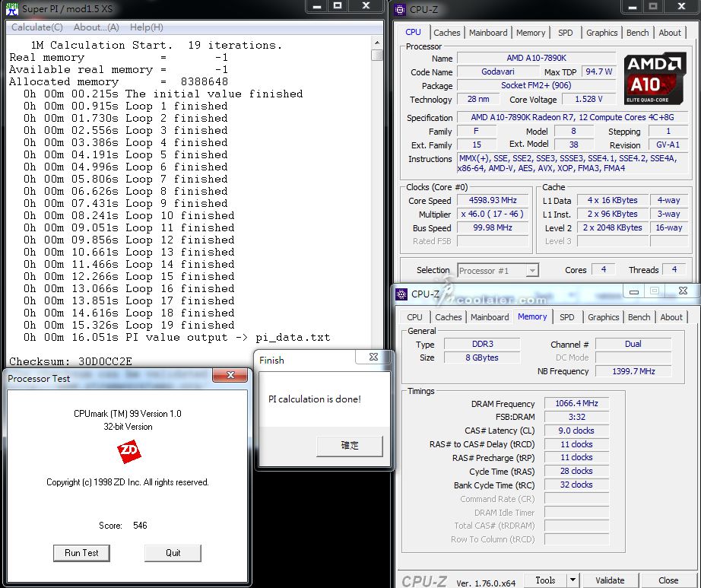Click the Super PI scrollbar up arrow
701x588 pixels.
pyautogui.click(x=376, y=43)
